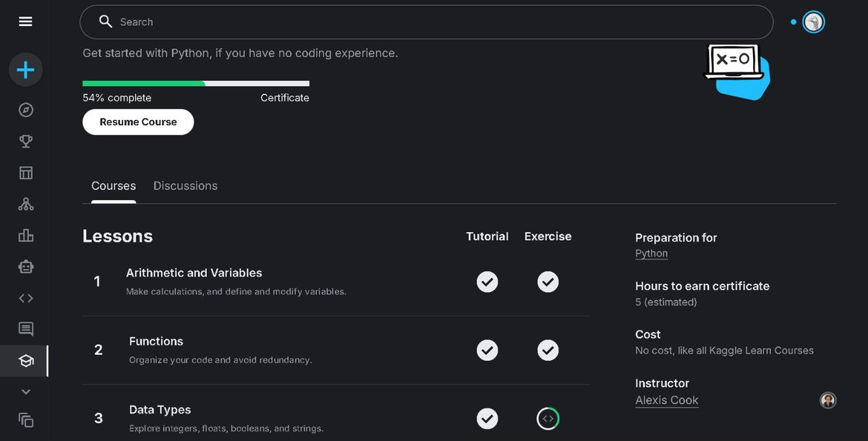Click 'Make calculations, and define and modify variables.'
The height and width of the screenshot is (441, 868).
click(x=237, y=292)
